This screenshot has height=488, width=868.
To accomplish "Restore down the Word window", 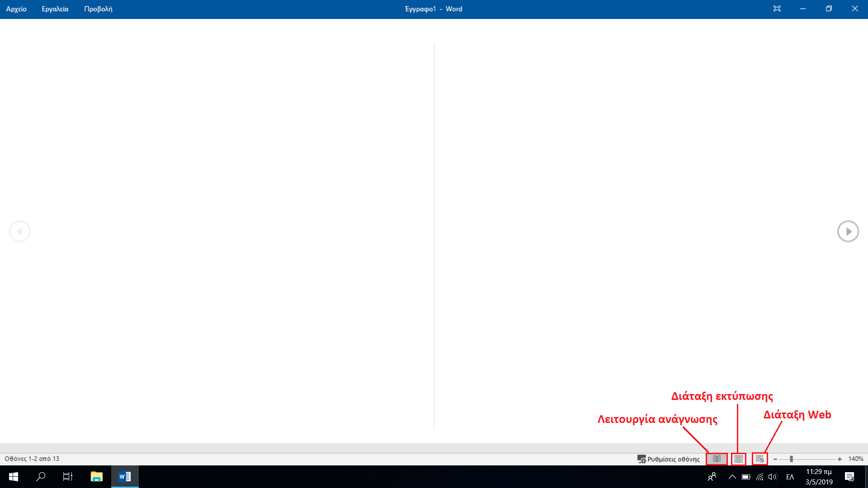I will coord(829,9).
